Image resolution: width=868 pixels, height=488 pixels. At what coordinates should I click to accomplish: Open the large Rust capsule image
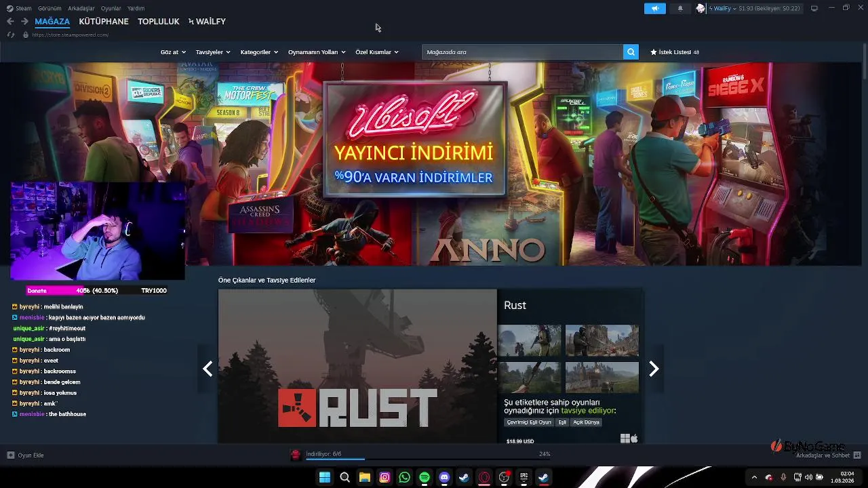[x=357, y=367]
